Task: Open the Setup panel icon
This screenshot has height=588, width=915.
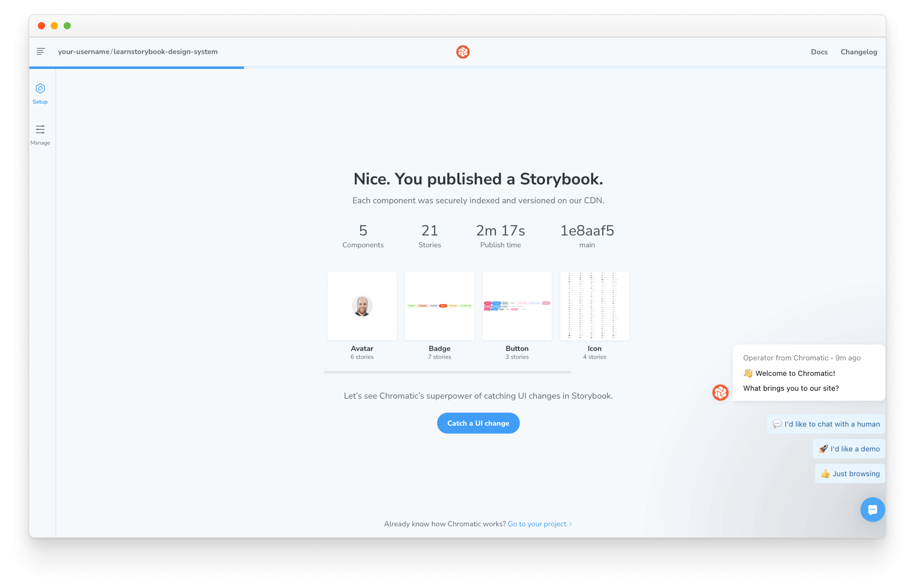Action: point(40,88)
